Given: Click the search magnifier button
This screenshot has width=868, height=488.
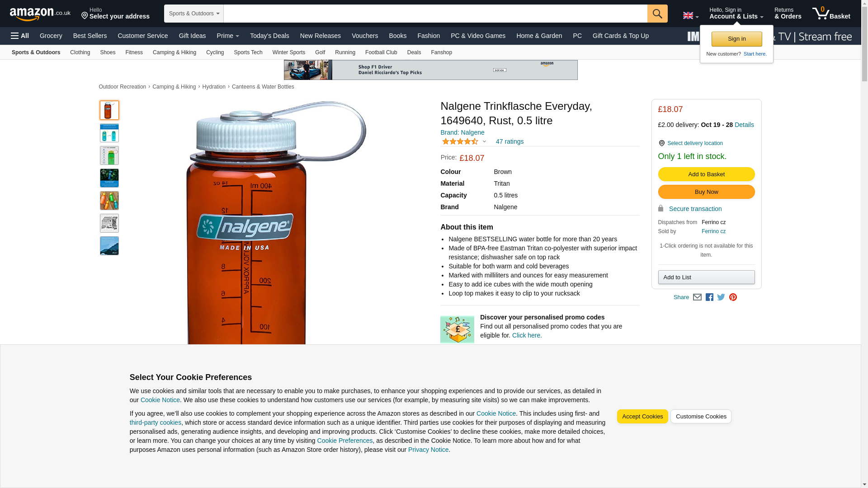Looking at the screenshot, I should pos(657,14).
